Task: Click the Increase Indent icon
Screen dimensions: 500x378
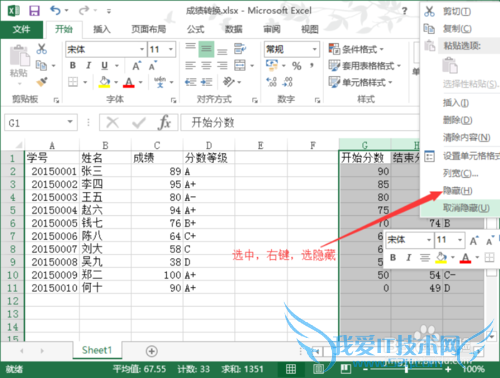Action: tap(207, 82)
